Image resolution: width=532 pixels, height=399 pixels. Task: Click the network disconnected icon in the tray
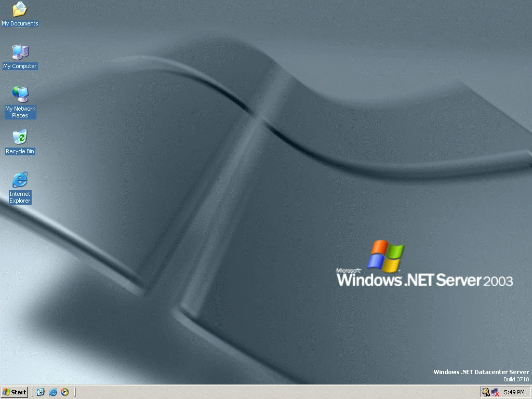pyautogui.click(x=494, y=392)
